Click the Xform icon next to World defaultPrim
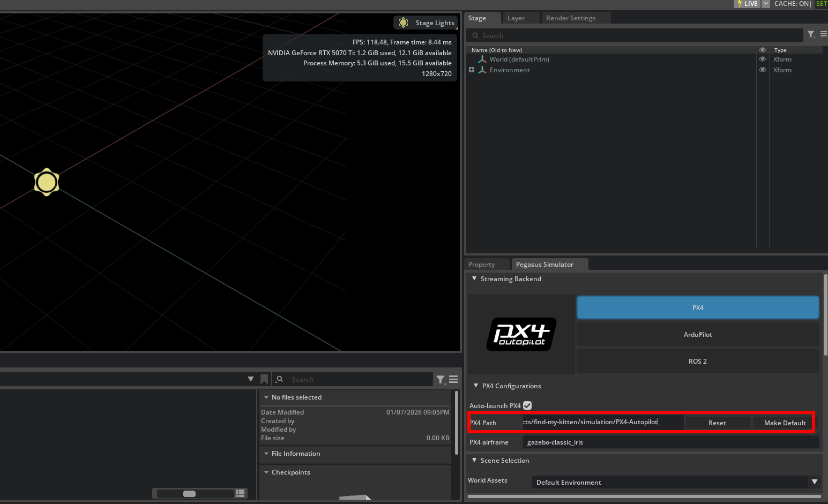Viewport: 828px width, 504px height. tap(482, 59)
